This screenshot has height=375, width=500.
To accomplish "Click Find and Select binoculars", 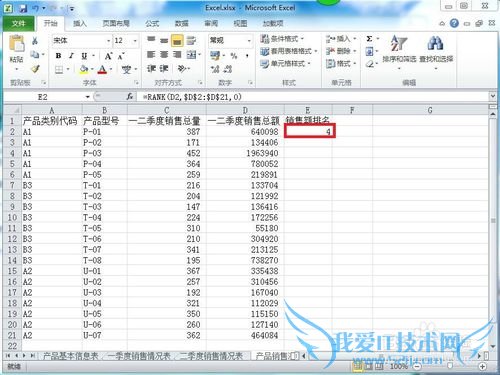I will pyautogui.click(x=436, y=52).
